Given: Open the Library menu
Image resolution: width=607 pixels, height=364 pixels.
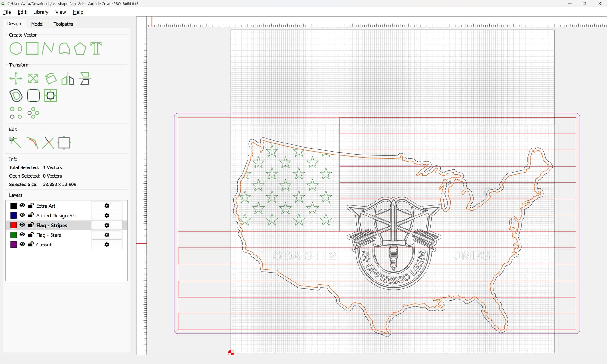Looking at the screenshot, I should point(41,12).
